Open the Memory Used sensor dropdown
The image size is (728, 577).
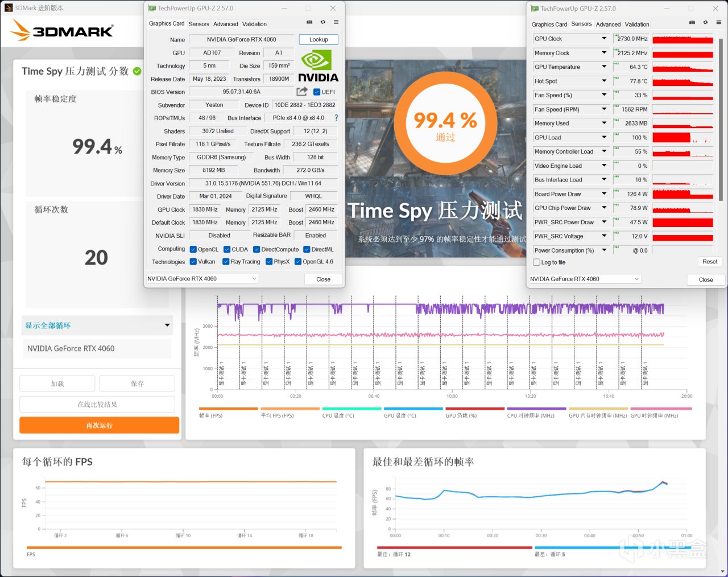tap(604, 123)
